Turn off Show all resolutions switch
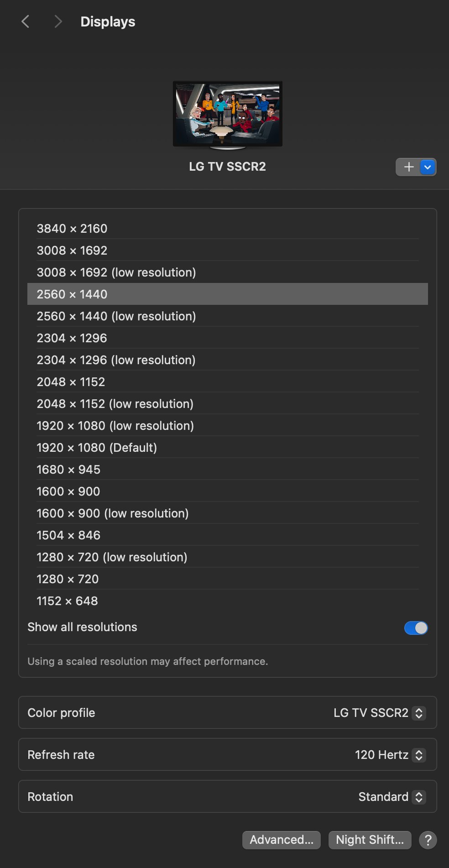Image resolution: width=449 pixels, height=868 pixels. pos(416,628)
